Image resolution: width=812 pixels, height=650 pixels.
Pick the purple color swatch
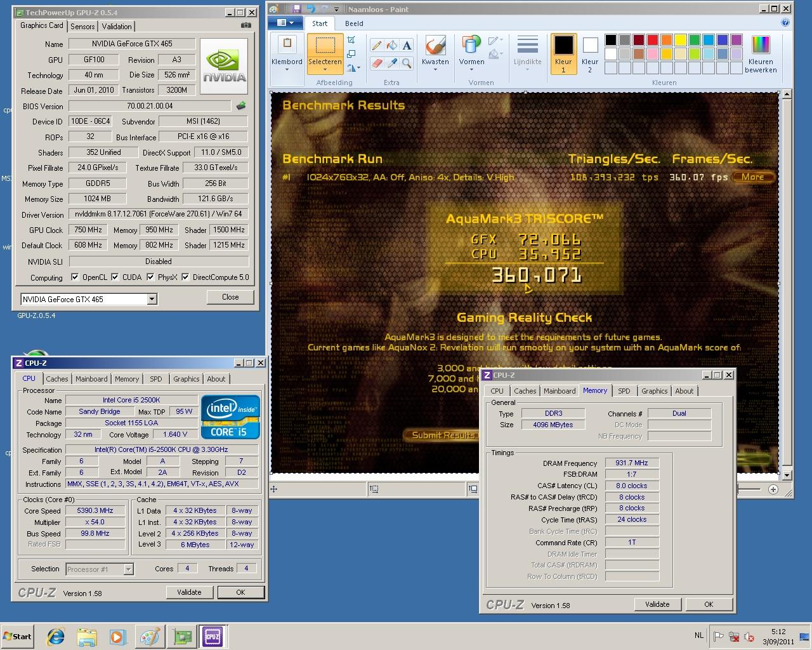click(x=737, y=40)
